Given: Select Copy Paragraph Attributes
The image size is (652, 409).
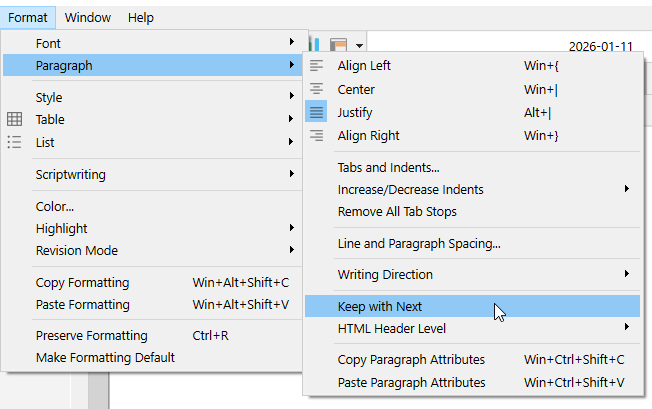Looking at the screenshot, I should (411, 359).
